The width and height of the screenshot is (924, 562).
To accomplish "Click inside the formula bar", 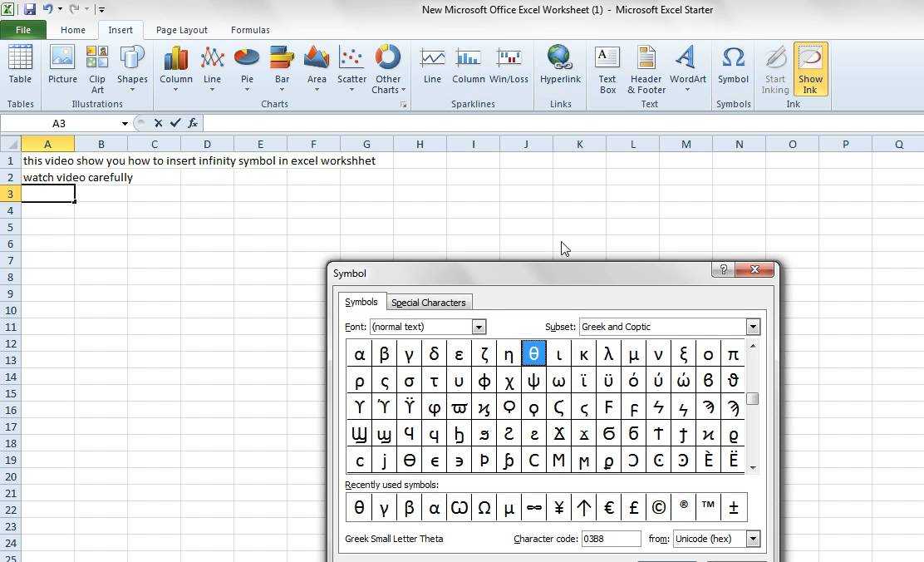I will pos(563,123).
